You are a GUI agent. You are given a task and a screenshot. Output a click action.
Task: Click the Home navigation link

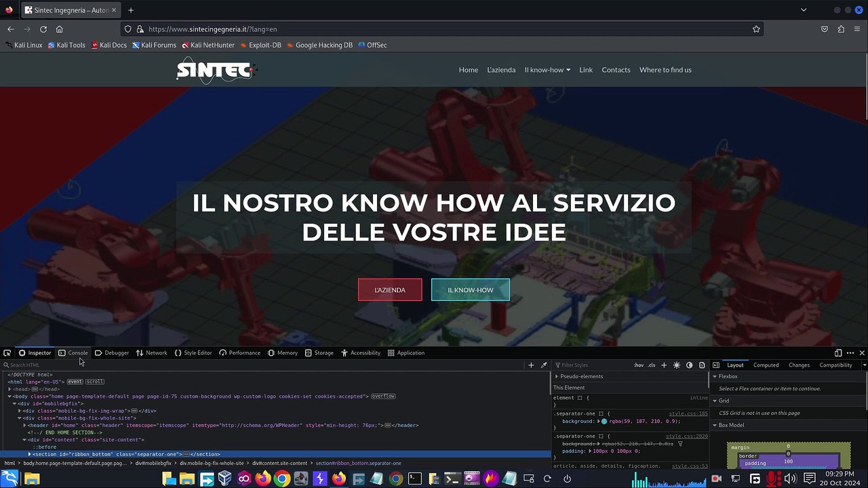pos(468,70)
